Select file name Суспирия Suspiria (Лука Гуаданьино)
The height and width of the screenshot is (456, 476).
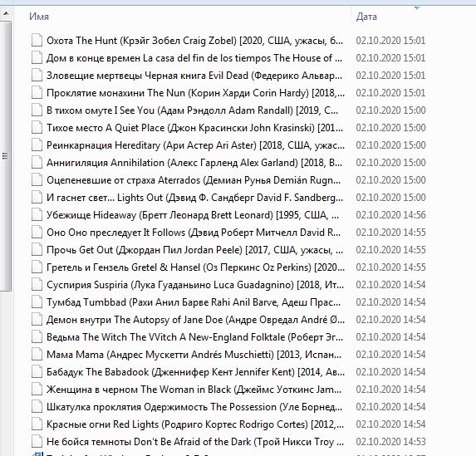point(195,285)
